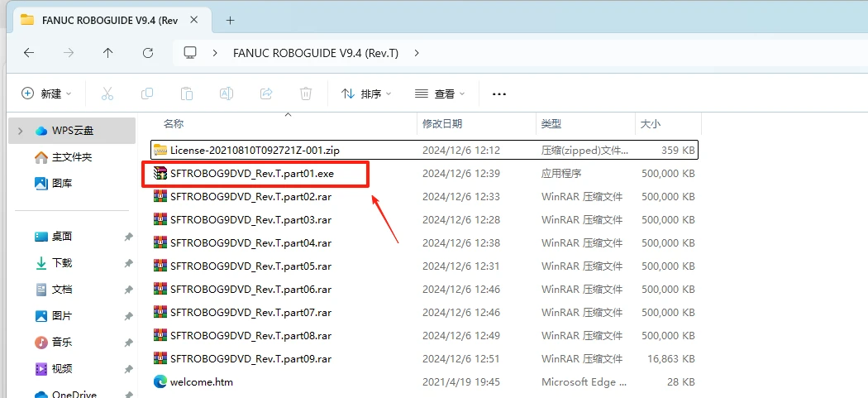The height and width of the screenshot is (398, 868).
Task: Sort by 类型 column header
Action: [551, 123]
